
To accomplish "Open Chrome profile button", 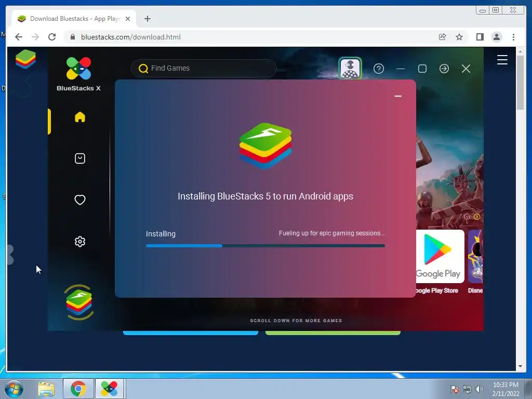I will click(x=496, y=37).
